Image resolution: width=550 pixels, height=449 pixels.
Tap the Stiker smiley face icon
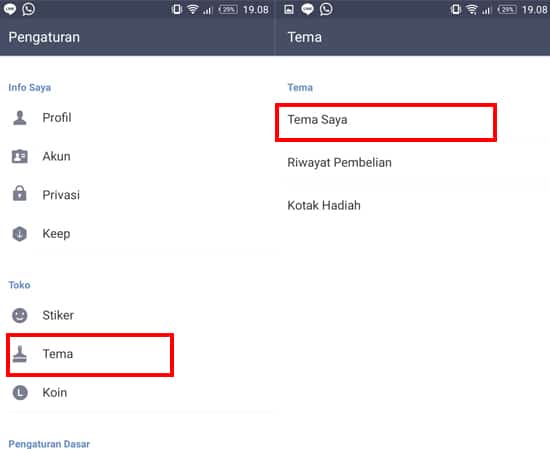point(20,315)
